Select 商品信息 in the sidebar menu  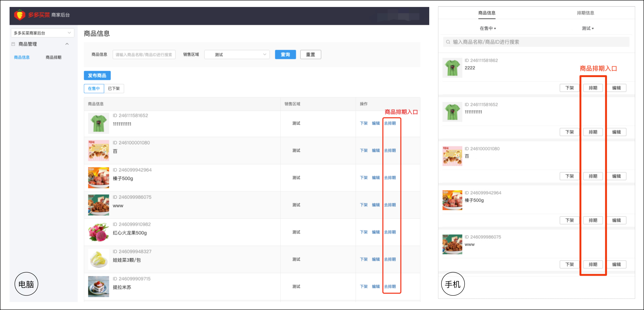click(x=22, y=57)
